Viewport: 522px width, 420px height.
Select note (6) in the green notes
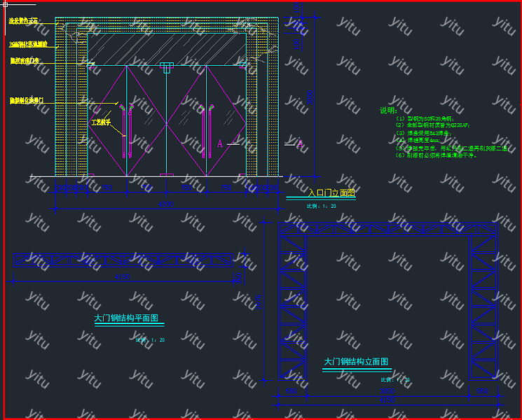point(436,155)
